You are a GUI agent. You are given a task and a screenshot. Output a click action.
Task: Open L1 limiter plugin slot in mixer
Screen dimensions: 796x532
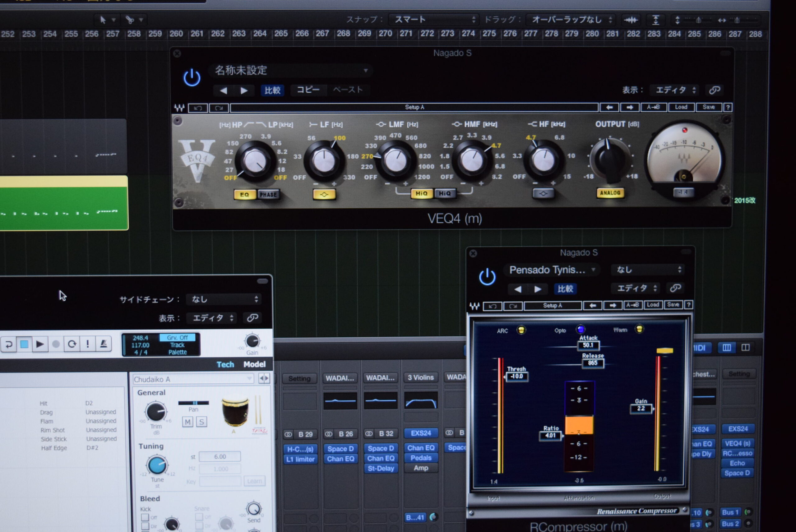point(301,459)
